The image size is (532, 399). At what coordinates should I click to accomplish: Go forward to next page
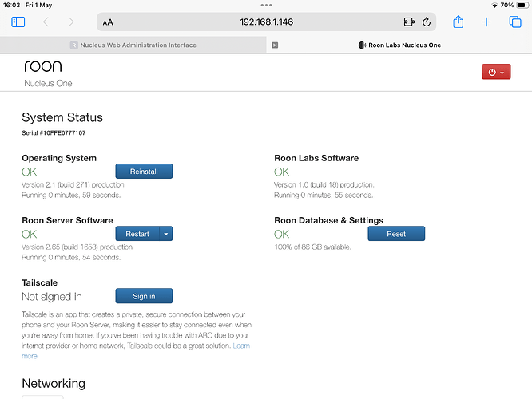coord(71,22)
